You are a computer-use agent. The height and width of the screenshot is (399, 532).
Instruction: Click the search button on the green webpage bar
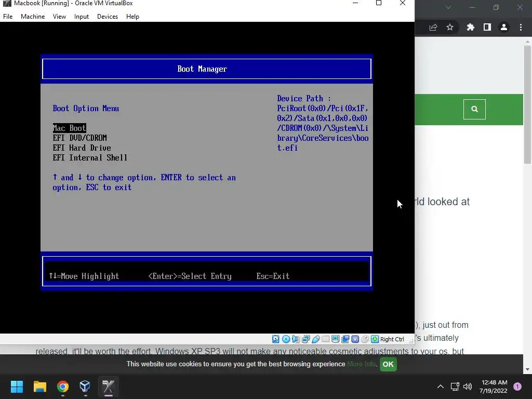474,109
